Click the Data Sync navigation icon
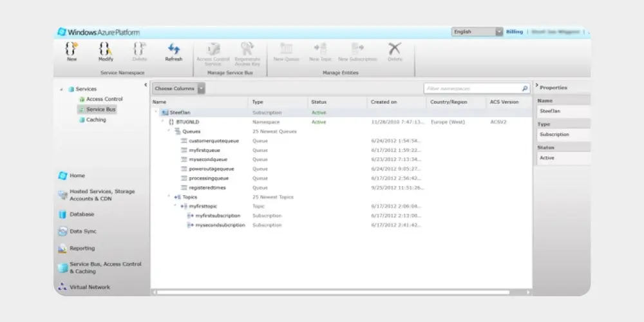 tap(62, 232)
